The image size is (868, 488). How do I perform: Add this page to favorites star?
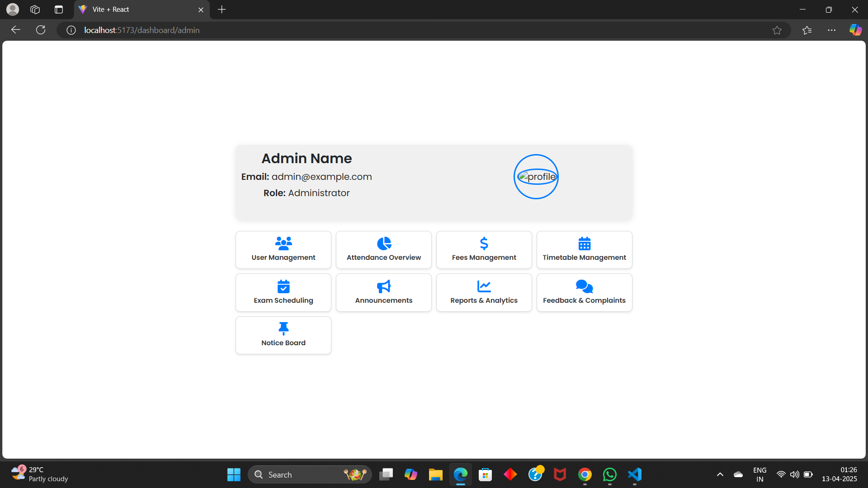coord(777,30)
